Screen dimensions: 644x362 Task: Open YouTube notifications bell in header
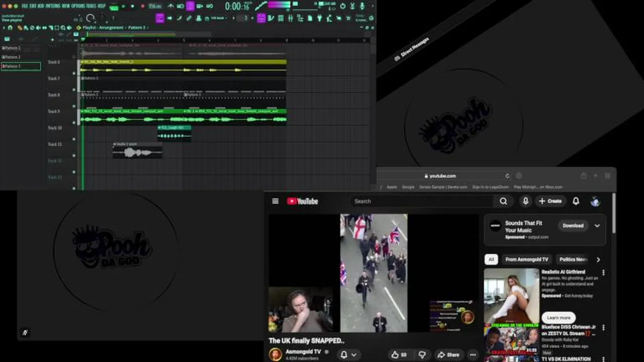pos(576,201)
